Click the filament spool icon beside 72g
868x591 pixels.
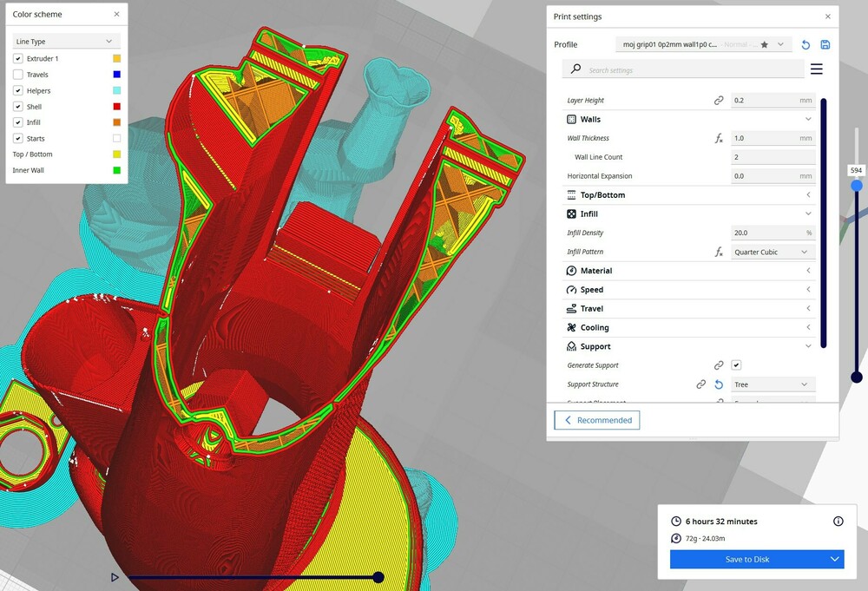676,538
